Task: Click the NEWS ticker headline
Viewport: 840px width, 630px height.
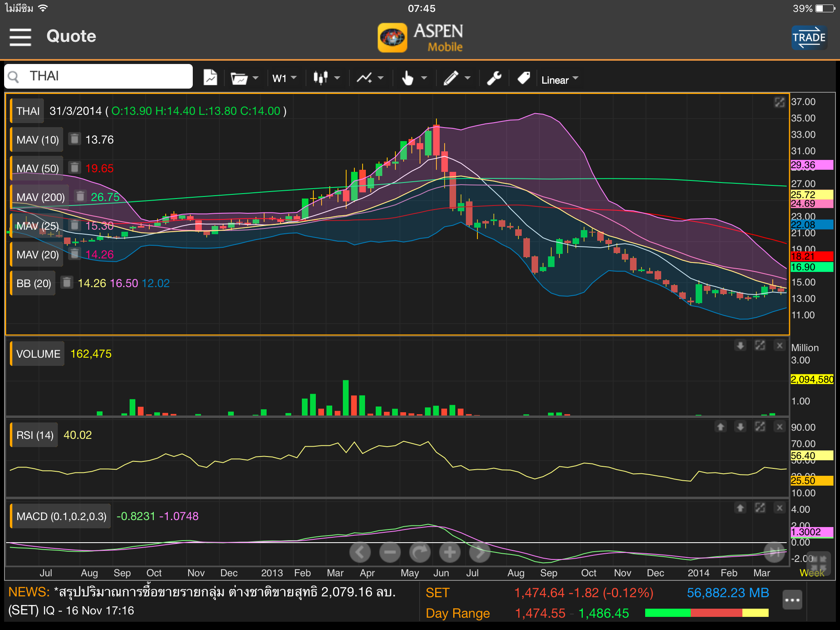Action: [202, 601]
